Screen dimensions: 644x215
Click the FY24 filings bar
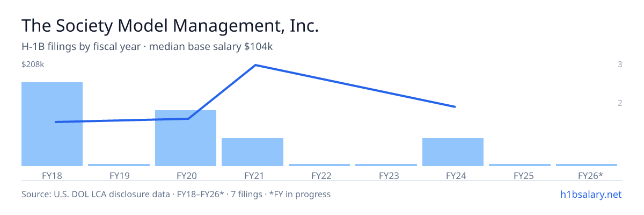click(453, 152)
